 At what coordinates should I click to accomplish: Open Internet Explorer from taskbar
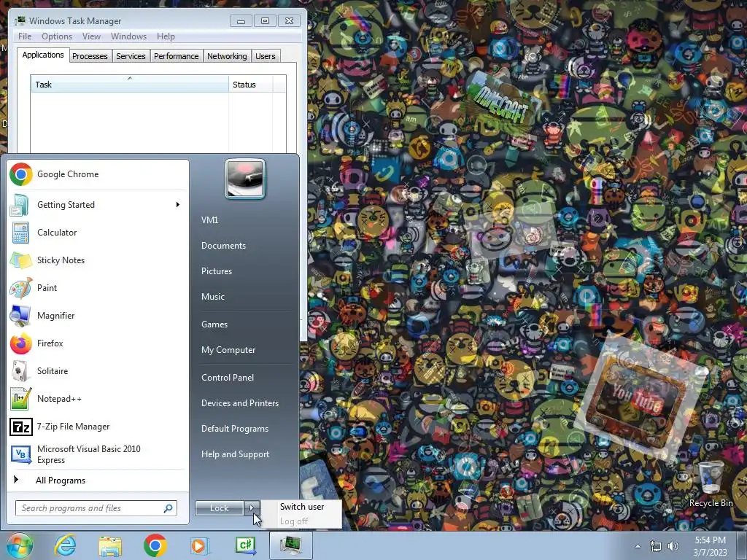[x=65, y=545]
